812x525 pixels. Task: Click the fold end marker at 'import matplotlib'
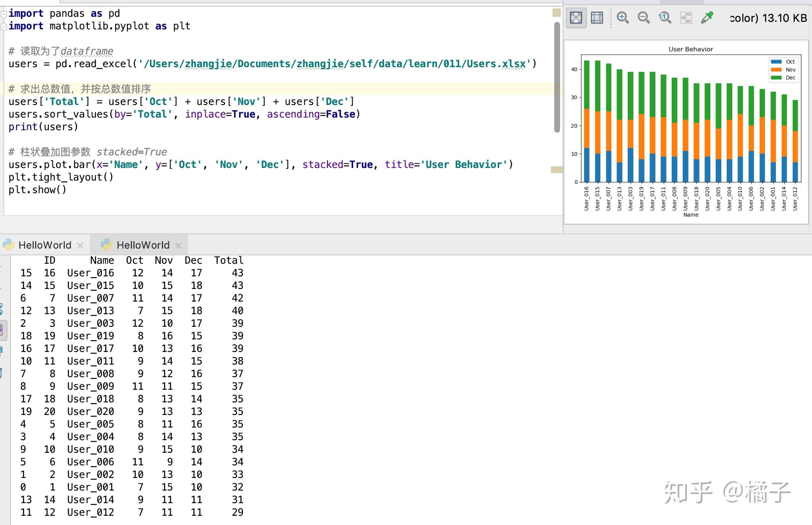[x=3, y=26]
